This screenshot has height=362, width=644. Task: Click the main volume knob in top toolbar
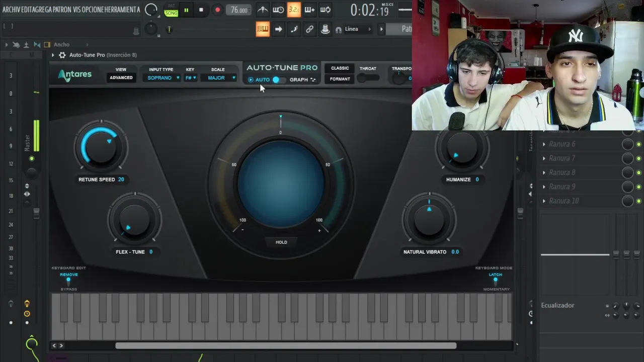pyautogui.click(x=151, y=10)
